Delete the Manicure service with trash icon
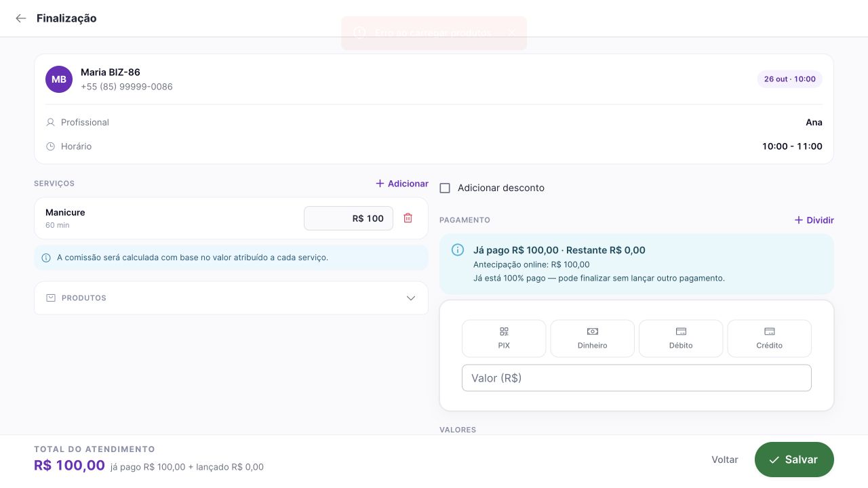Viewport: 868px width, 488px height. pos(408,218)
